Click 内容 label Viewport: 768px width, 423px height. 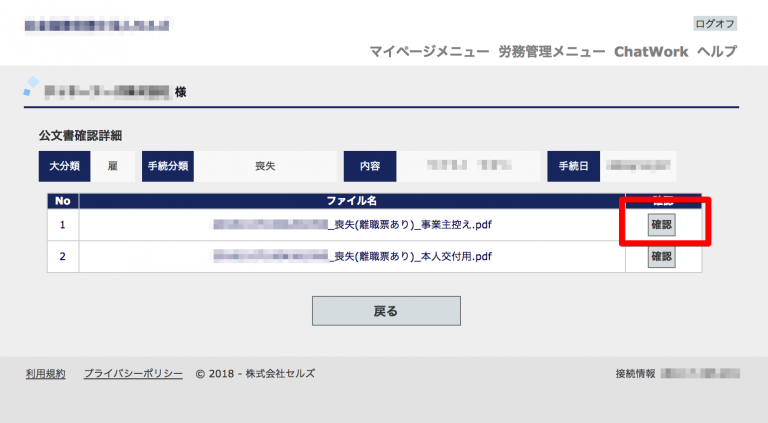[370, 166]
